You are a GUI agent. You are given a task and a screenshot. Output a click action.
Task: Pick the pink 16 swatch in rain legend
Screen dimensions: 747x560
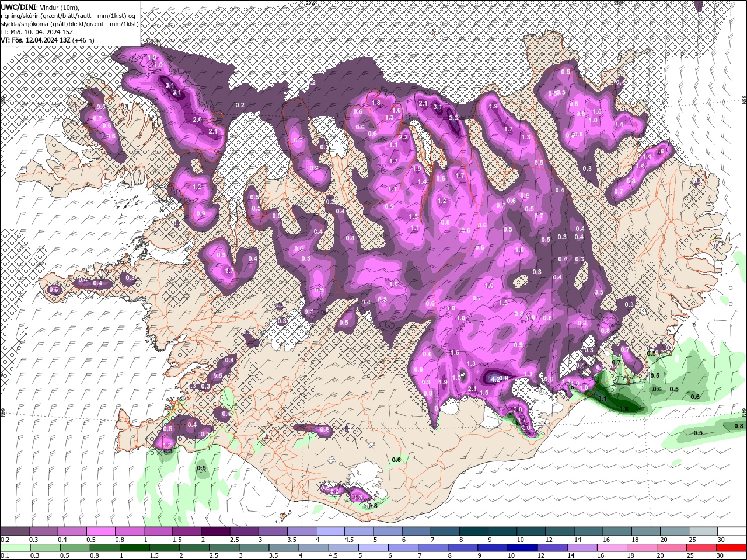pos(612,547)
